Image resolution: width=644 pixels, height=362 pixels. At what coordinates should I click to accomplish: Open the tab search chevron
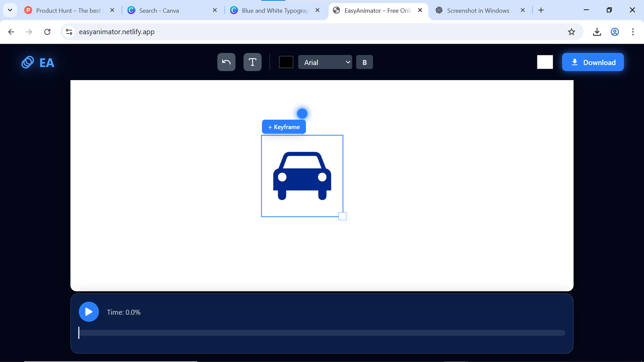coord(10,10)
